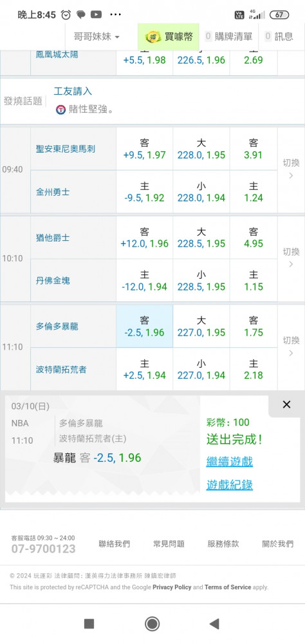Close the bet confirmation slip
This screenshot has height=644, width=305.
pyautogui.click(x=286, y=404)
